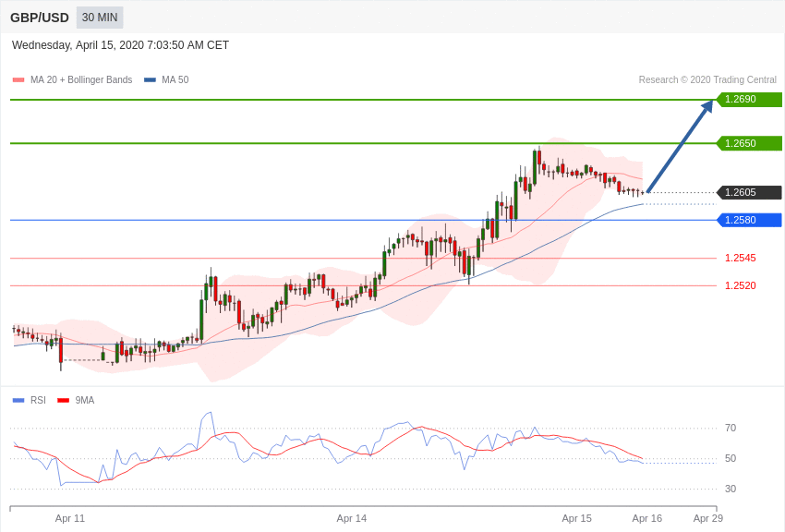Click the RSI 70 level label
Image resolution: width=785 pixels, height=532 pixels.
coord(731,428)
